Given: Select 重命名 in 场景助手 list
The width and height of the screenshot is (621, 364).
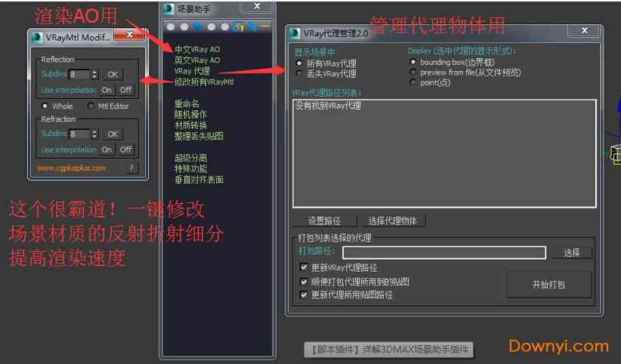Looking at the screenshot, I should point(187,103).
